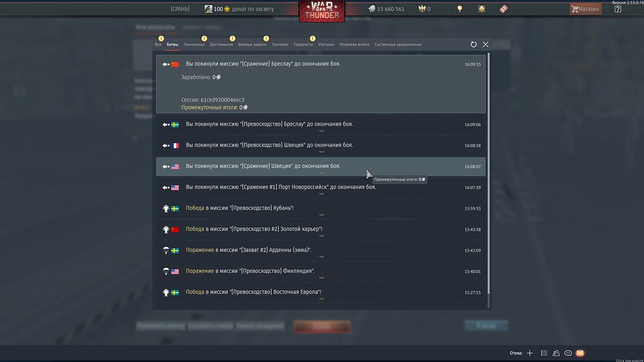Open the Магазин shop button in the top bar
This screenshot has width=644, height=362.
point(585,9)
